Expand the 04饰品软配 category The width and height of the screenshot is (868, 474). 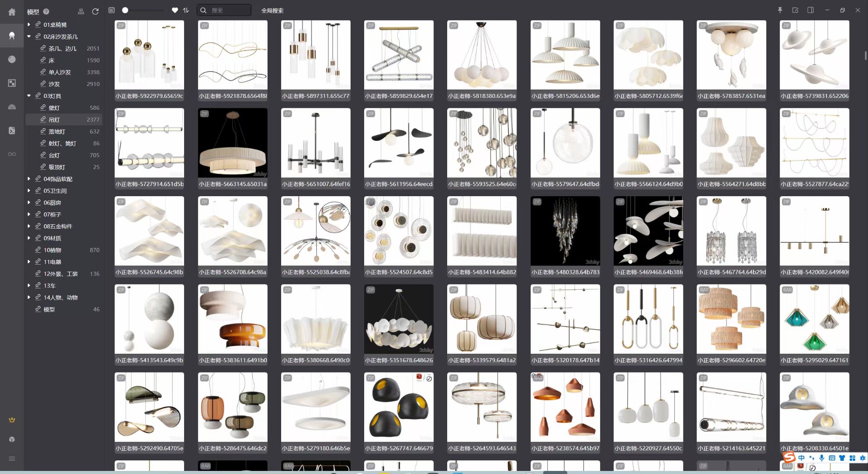pos(29,179)
